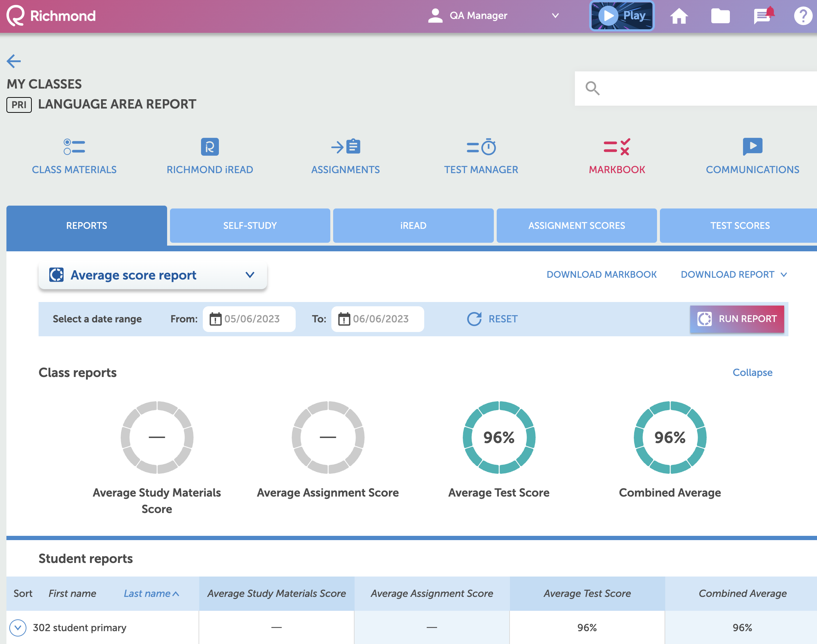Click the user profile icon
The image size is (817, 644).
435,15
